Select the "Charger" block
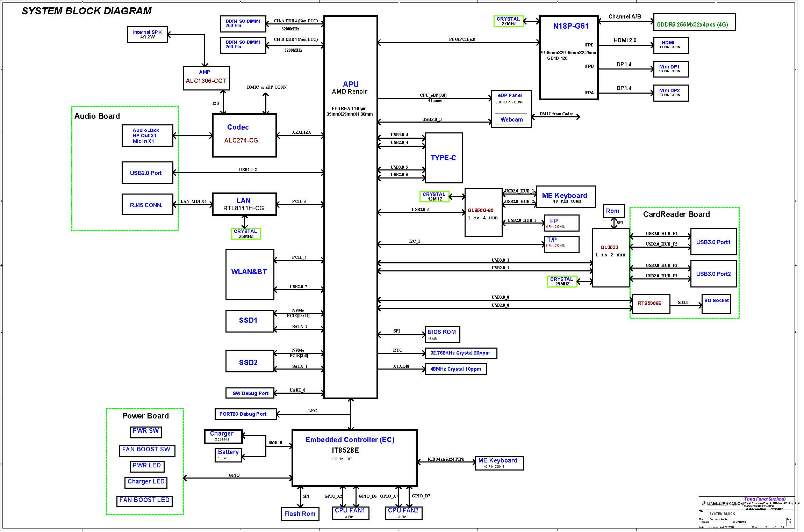 click(223, 437)
